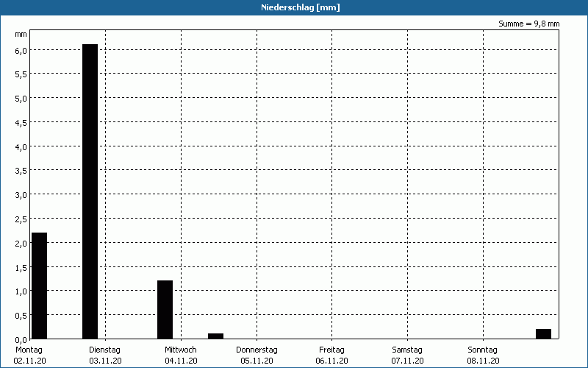This screenshot has width=588, height=368.
Task: Click the 'Dienstag' axis label
Action: (104, 350)
